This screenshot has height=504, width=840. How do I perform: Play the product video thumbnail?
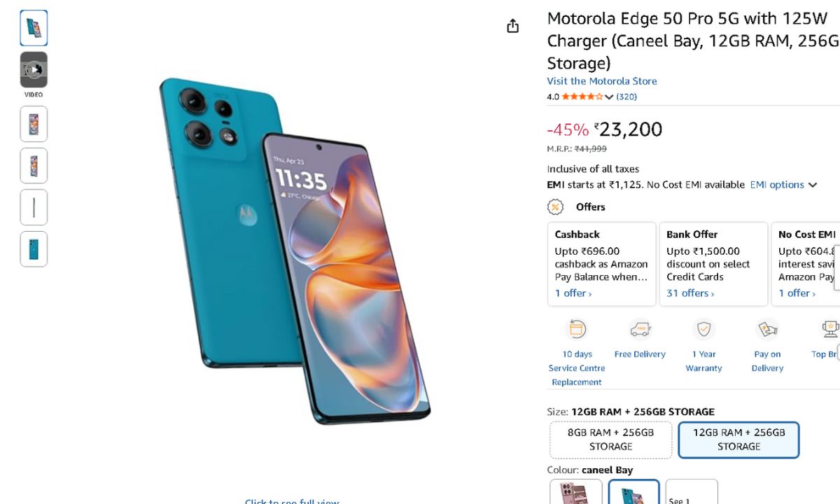point(34,70)
